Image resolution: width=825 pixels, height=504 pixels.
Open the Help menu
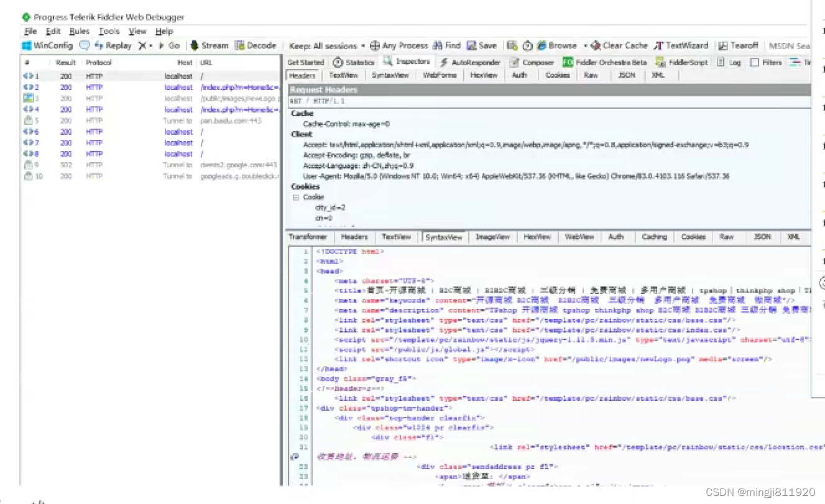[164, 31]
